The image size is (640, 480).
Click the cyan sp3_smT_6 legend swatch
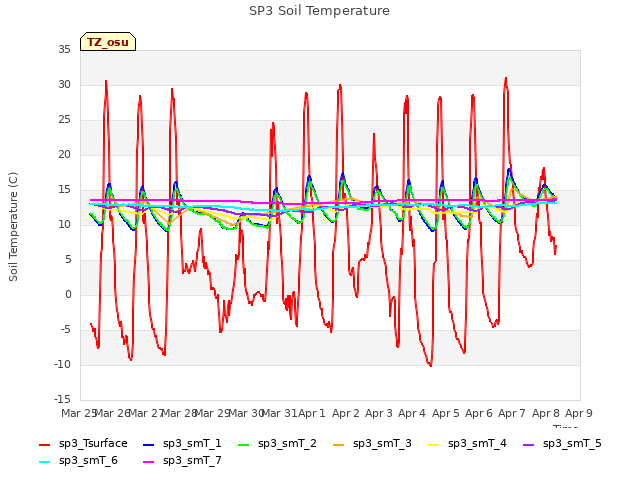coord(44,462)
